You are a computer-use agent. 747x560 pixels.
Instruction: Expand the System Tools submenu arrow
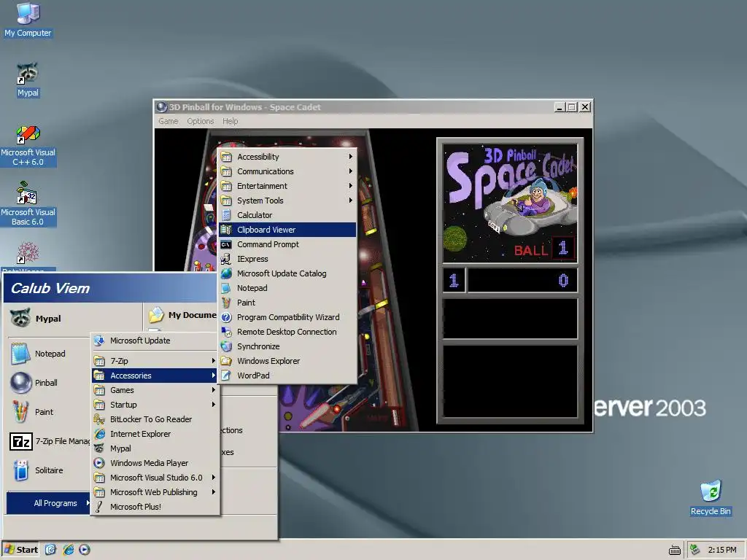point(351,201)
